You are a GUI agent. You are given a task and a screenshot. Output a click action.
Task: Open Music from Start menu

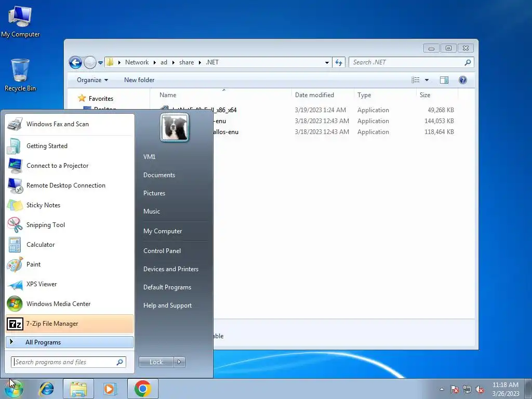[152, 211]
